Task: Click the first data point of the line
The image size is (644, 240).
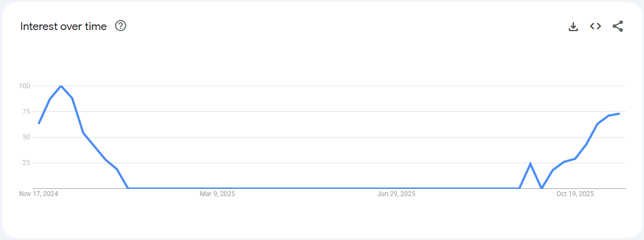Action: [x=39, y=123]
